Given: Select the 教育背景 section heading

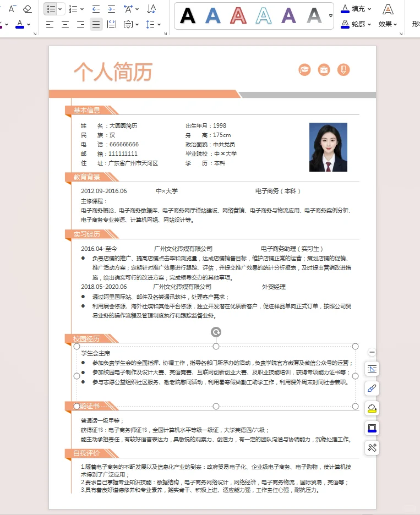Looking at the screenshot, I should click(x=87, y=177).
